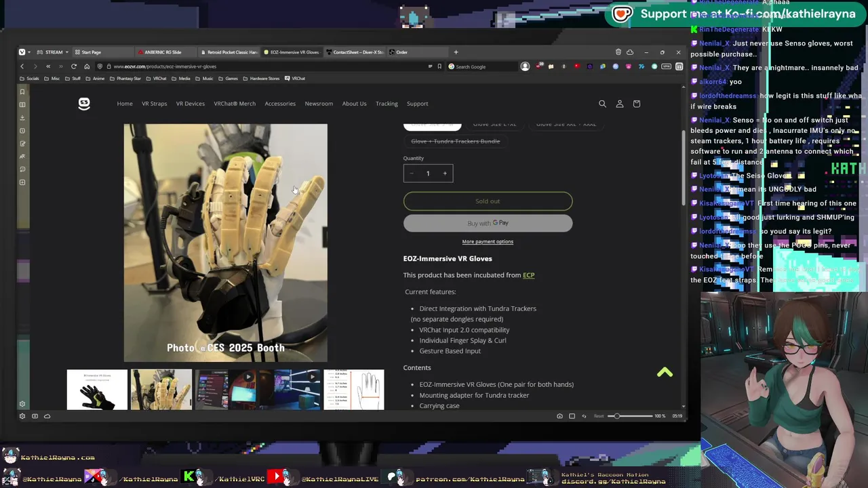
Task: Reload the current page
Action: [74, 66]
